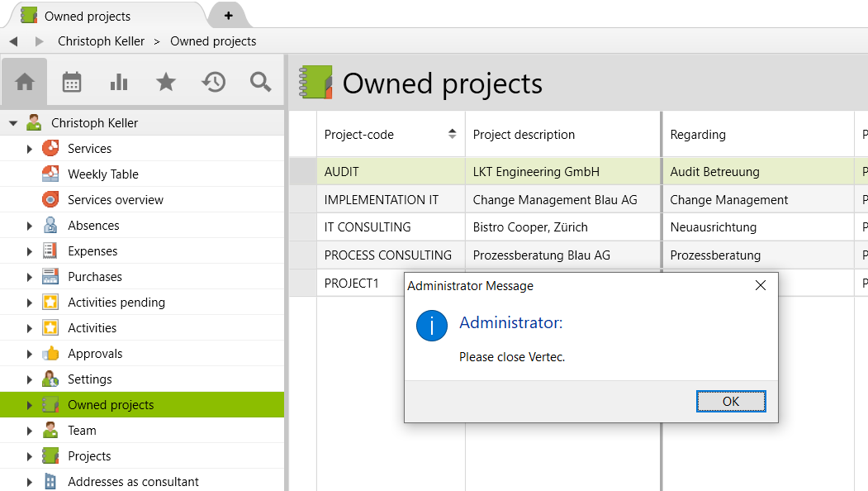The image size is (868, 491).
Task: Switch to the Owned projects tab
Action: [x=88, y=16]
